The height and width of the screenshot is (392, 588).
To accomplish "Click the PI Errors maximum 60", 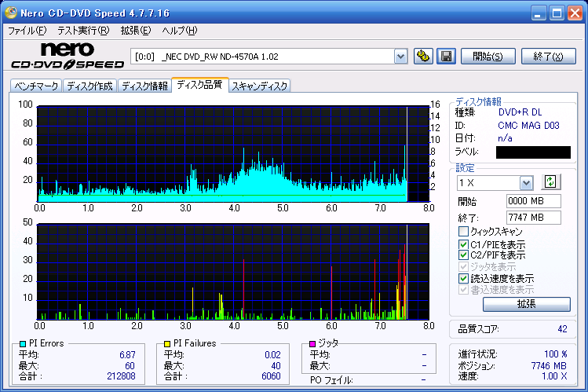I will tap(130, 366).
